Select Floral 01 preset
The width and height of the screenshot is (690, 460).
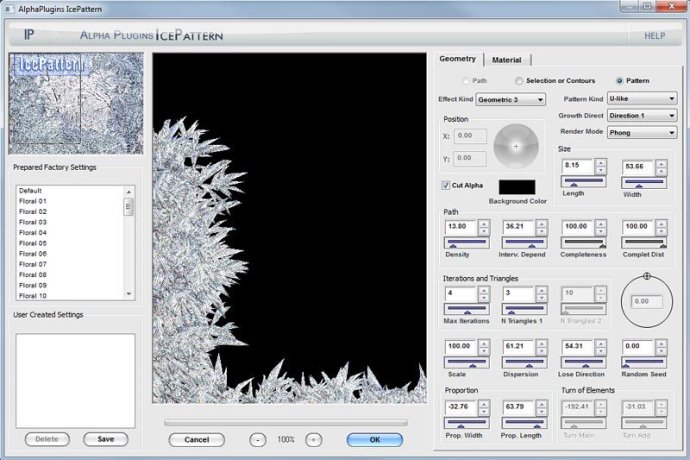tap(70, 201)
